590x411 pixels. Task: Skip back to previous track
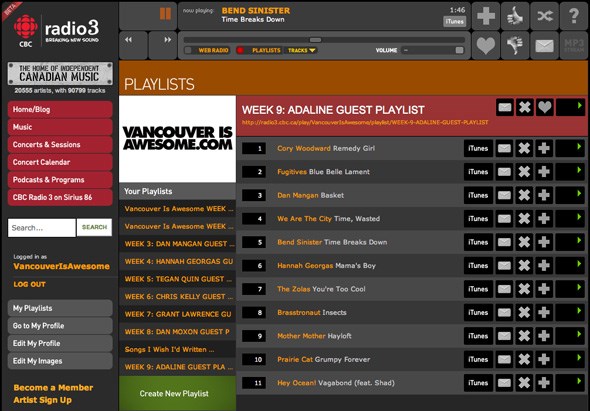click(133, 45)
